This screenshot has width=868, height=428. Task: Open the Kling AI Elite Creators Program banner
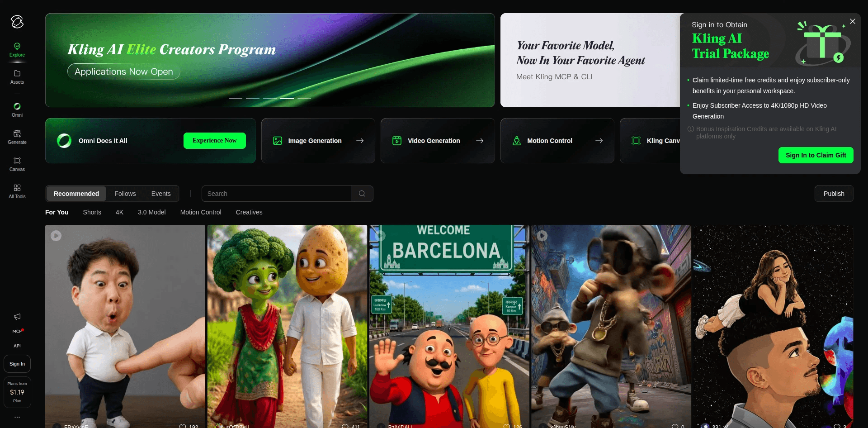[x=270, y=60]
